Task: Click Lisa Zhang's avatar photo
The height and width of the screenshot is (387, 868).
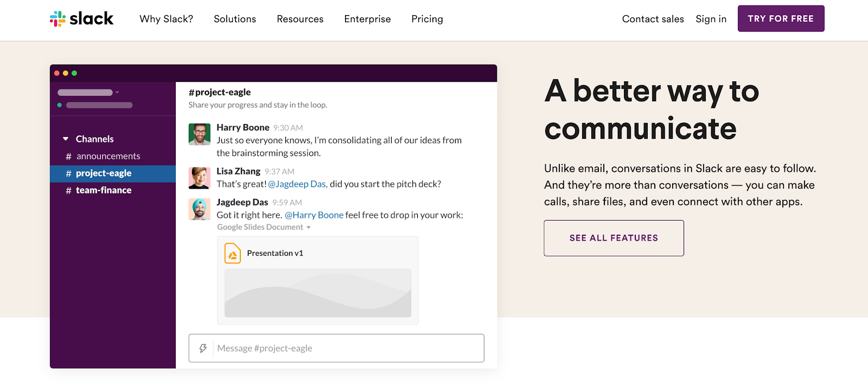Action: coord(199,178)
